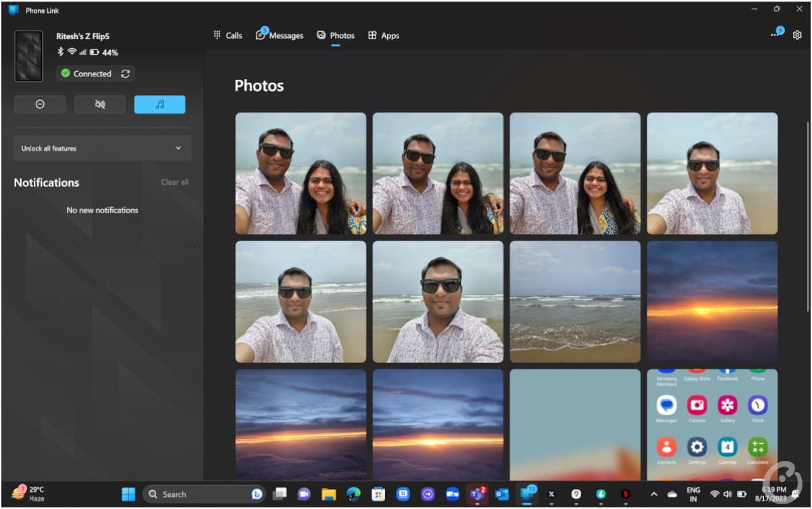Open Microsoft Teams from the taskbar
This screenshot has width=812, height=509.
click(477, 494)
